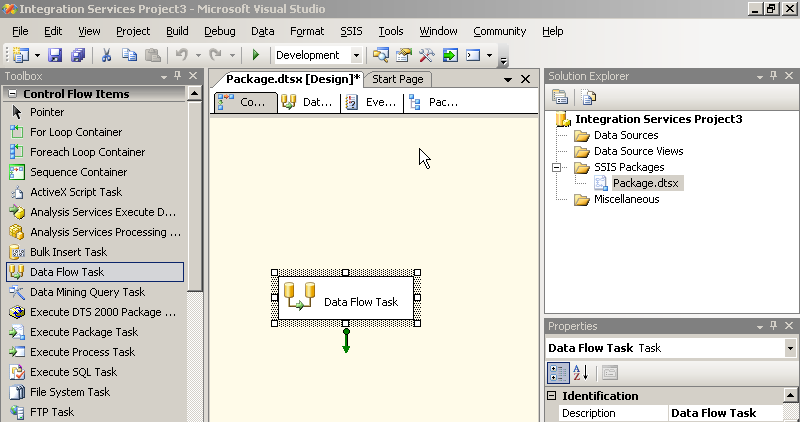
Task: Click the document icon in Solution Explorer toolbar
Action: point(588,97)
